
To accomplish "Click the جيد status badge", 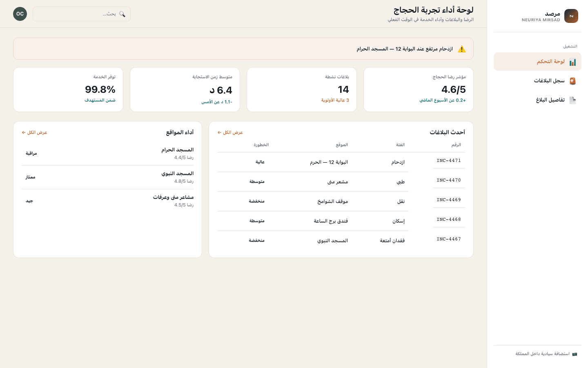I will 29,201.
